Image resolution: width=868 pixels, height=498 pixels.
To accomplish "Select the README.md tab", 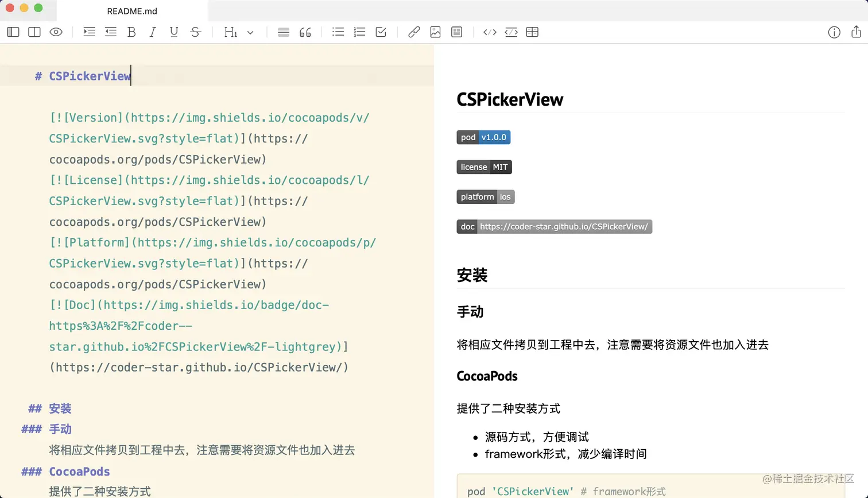I will tap(132, 11).
